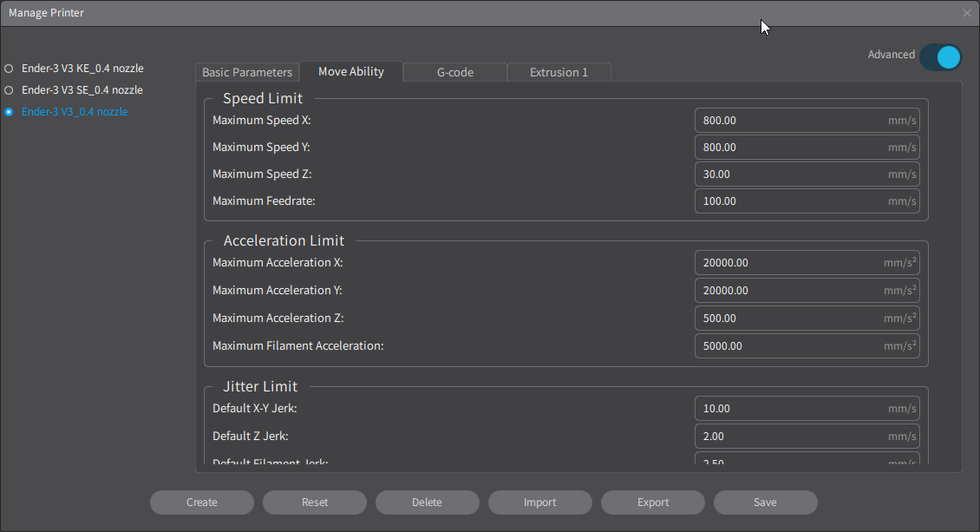Screen dimensions: 980x532
Task: Open the G-code tab
Action: 455,72
